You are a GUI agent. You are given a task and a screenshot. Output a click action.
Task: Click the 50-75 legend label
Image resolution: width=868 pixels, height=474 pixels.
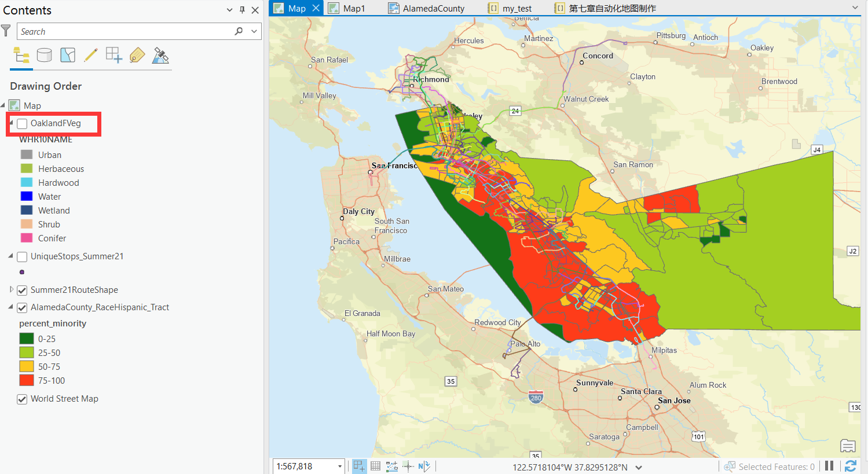[49, 367]
